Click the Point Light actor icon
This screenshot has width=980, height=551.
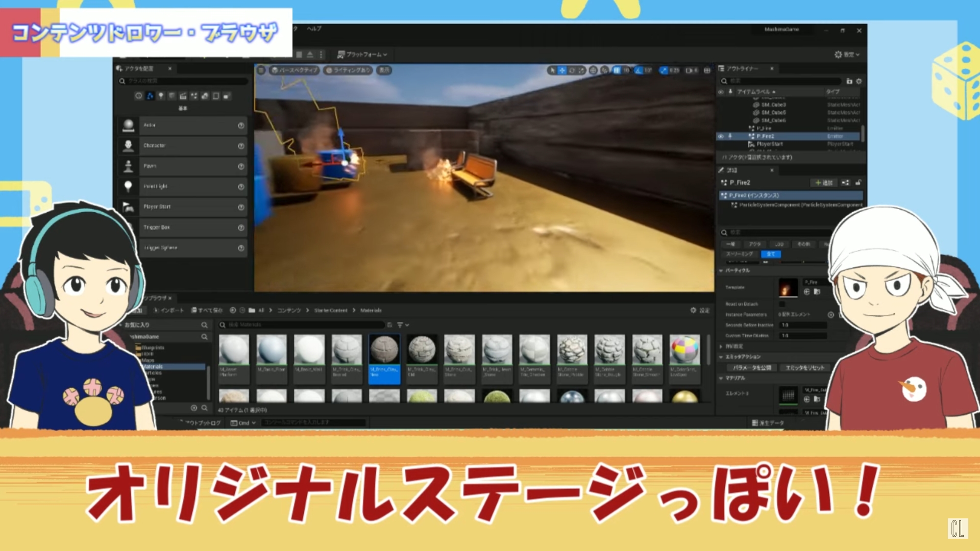[128, 186]
